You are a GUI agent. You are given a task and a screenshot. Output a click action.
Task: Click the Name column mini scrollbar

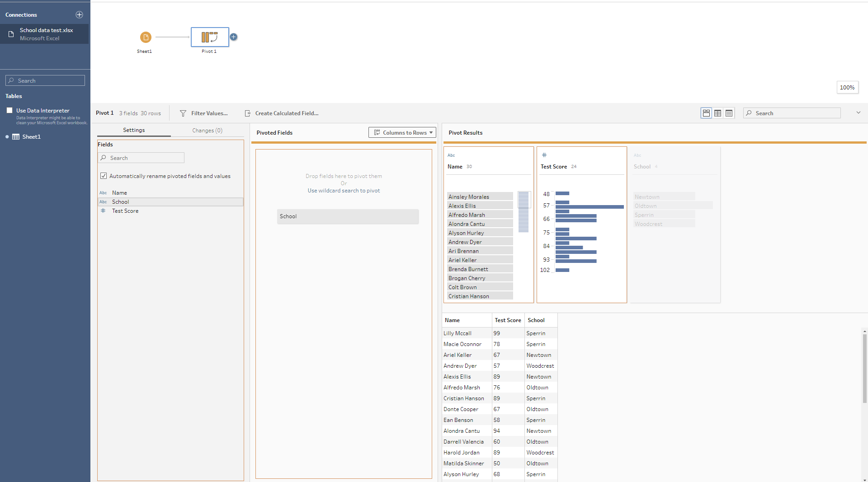click(x=524, y=211)
